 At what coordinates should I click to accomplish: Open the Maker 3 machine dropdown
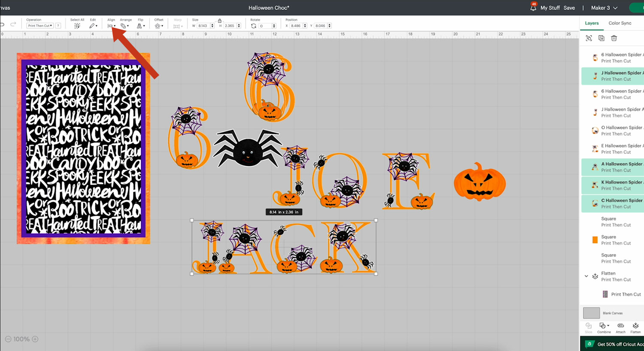click(604, 8)
